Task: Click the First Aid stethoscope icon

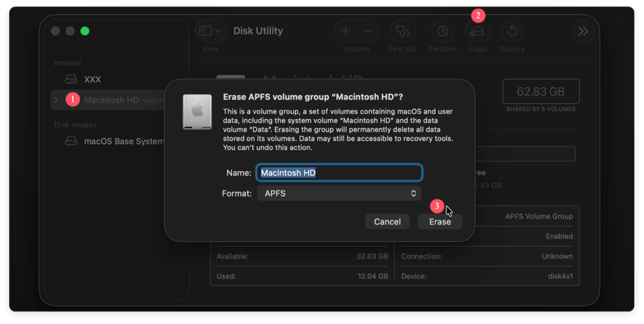Action: click(402, 31)
